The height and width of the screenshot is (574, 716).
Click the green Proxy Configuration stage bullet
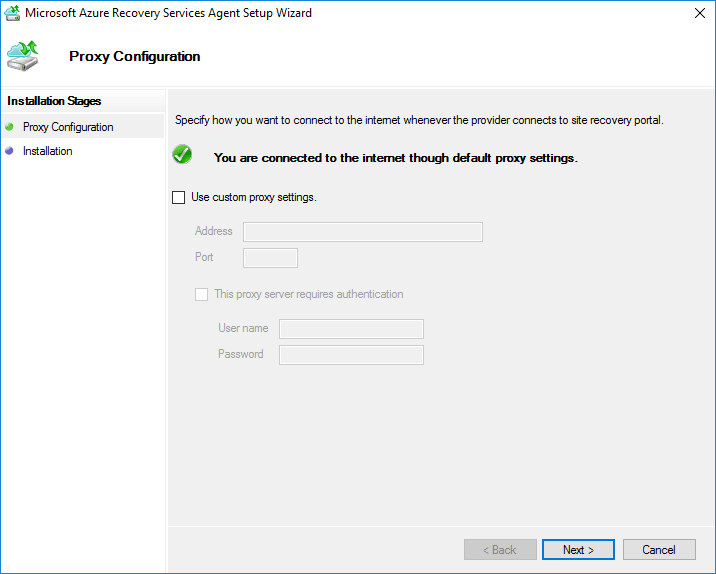[x=10, y=127]
